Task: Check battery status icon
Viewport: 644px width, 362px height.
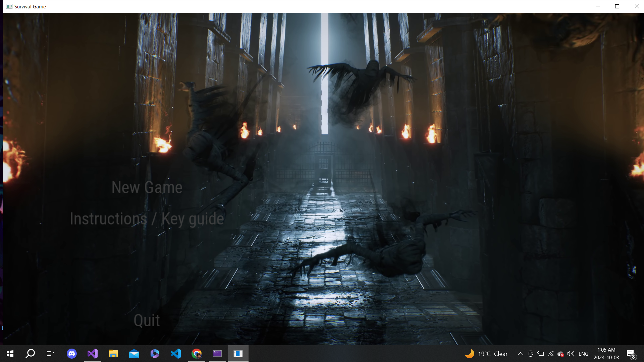Action: pyautogui.click(x=541, y=354)
